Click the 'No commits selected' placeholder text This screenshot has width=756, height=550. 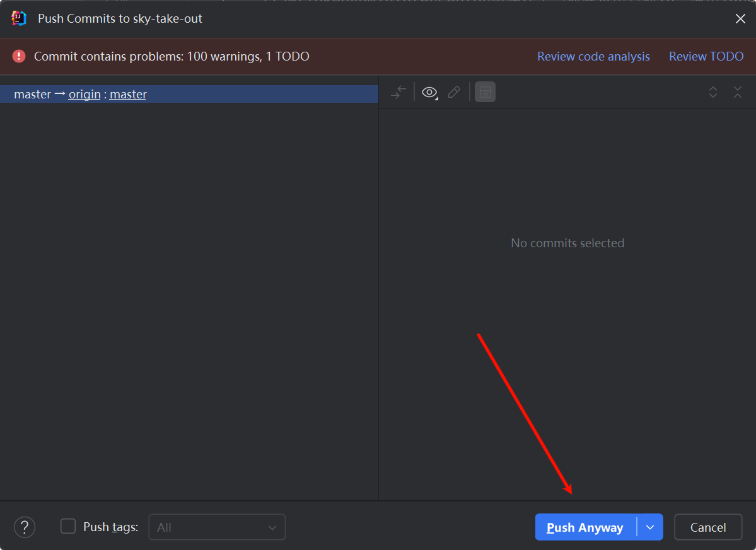[x=567, y=243]
